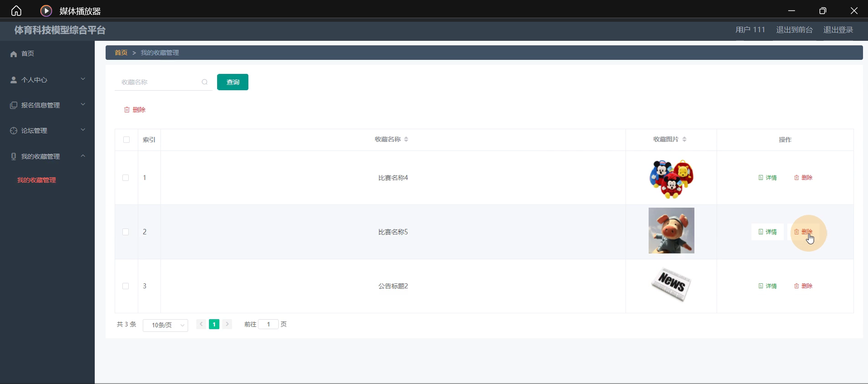This screenshot has width=868, height=384.
Task: Click the 索引 column header
Action: (149, 140)
